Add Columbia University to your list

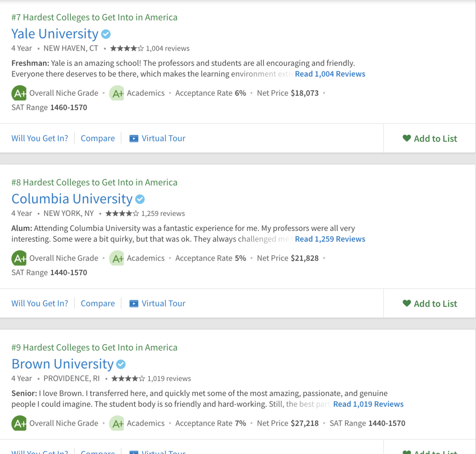tap(430, 304)
